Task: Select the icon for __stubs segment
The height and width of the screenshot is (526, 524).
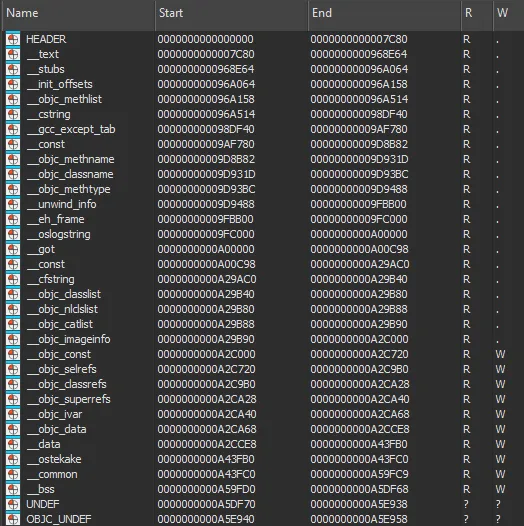Action: (x=13, y=69)
